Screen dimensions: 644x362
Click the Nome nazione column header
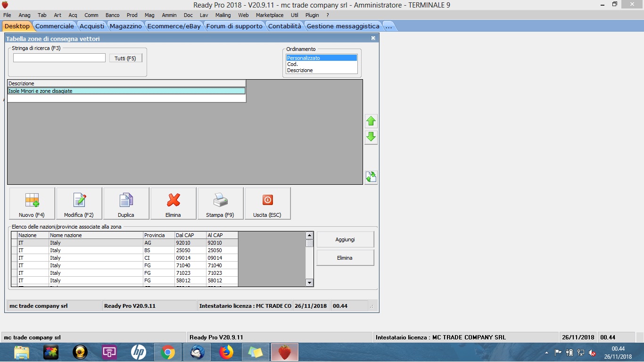pyautogui.click(x=96, y=235)
